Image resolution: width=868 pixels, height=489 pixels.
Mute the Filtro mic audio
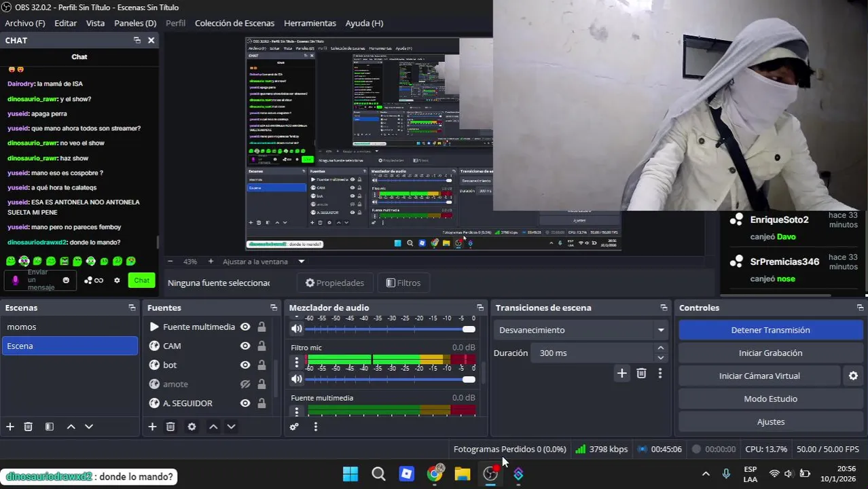click(297, 379)
